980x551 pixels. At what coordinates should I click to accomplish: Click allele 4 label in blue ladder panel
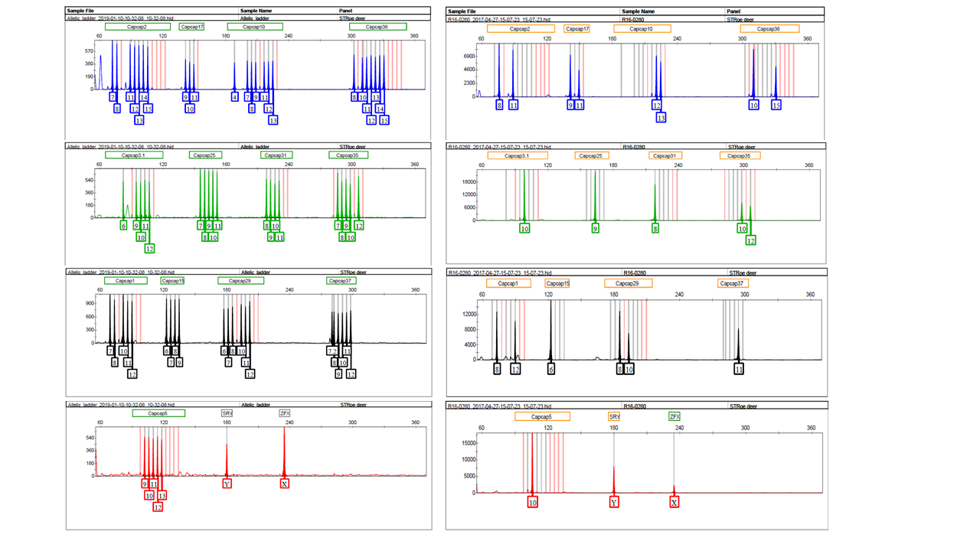[234, 97]
